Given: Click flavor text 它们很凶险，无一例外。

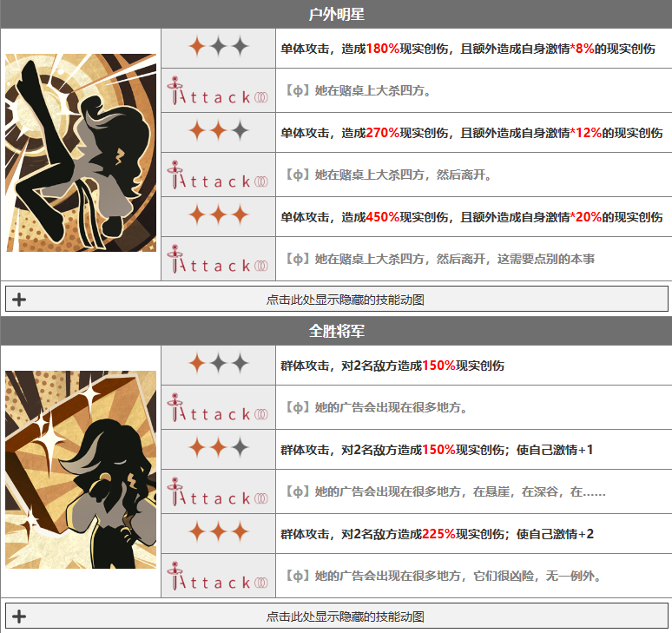Looking at the screenshot, I should click(444, 576).
